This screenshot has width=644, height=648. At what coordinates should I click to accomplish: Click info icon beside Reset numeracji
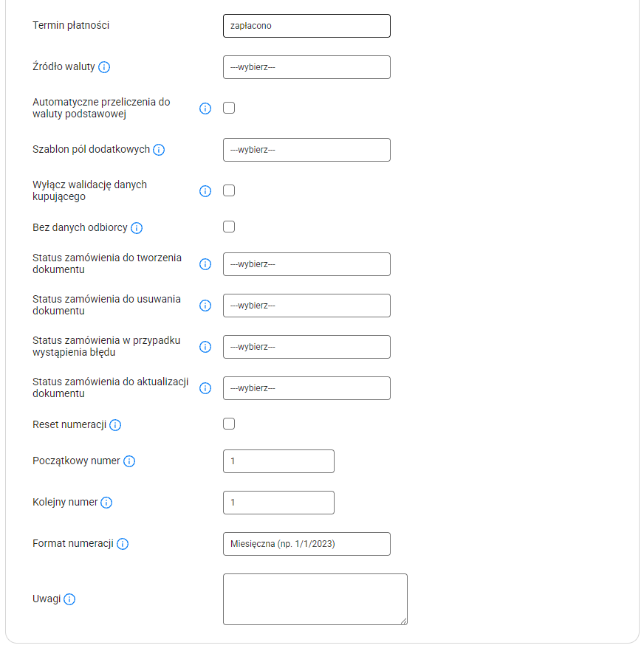click(x=115, y=425)
